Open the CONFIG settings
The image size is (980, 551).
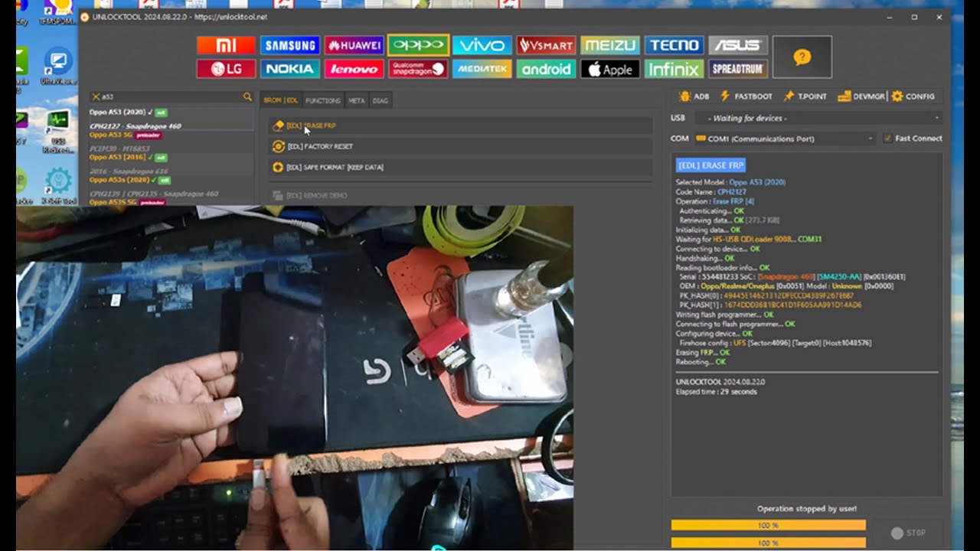coord(913,96)
